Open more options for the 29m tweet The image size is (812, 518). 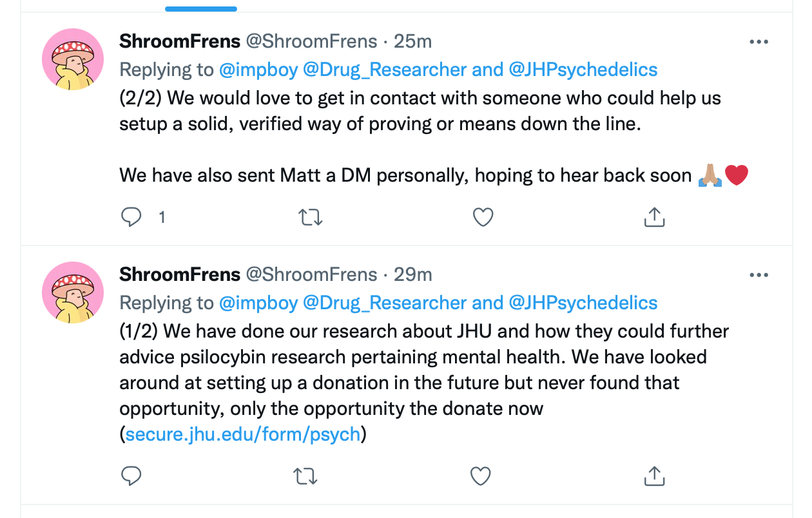759,275
